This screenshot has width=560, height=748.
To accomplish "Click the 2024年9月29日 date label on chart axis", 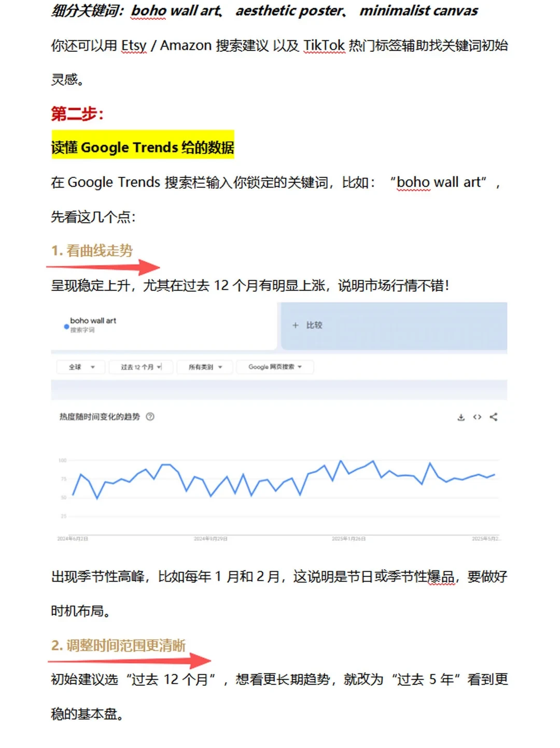I will (211, 539).
